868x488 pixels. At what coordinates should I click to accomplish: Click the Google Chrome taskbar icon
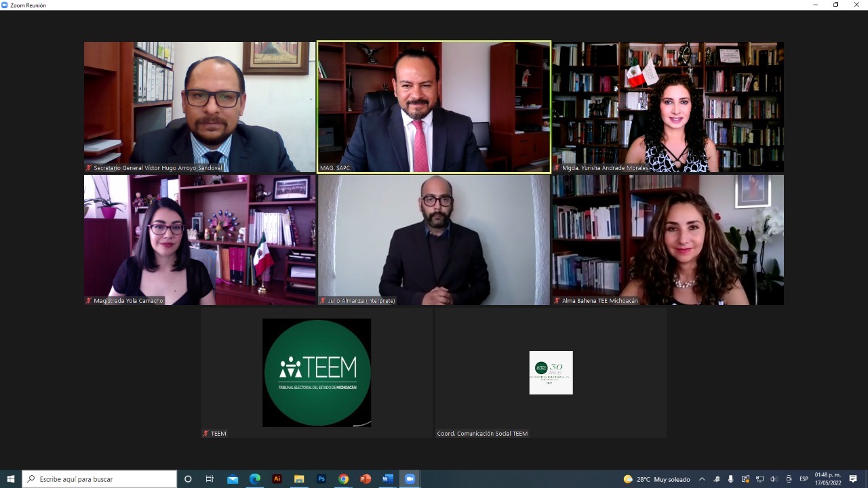click(343, 479)
